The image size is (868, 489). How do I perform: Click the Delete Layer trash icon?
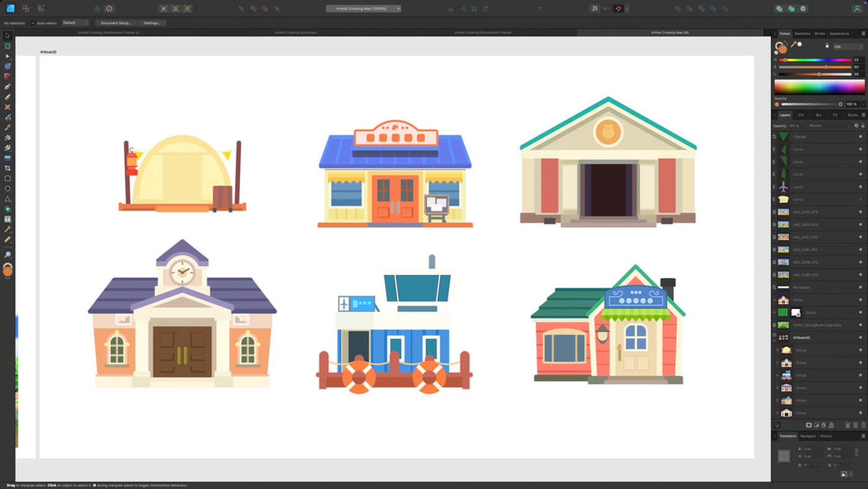click(x=863, y=425)
